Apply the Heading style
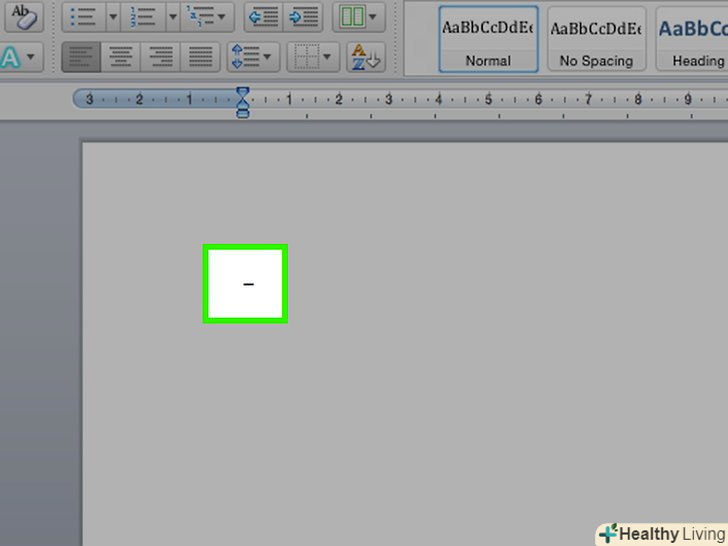728x546 pixels. coord(692,39)
